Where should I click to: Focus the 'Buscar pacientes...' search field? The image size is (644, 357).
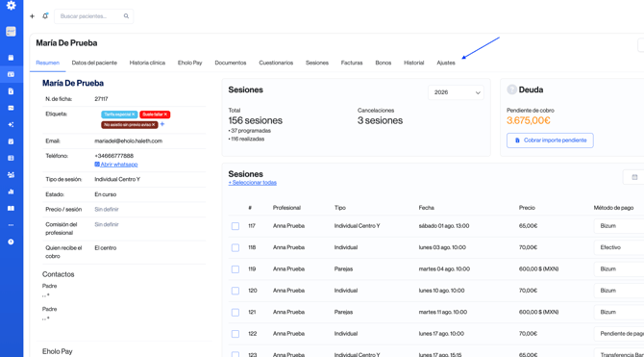(93, 16)
